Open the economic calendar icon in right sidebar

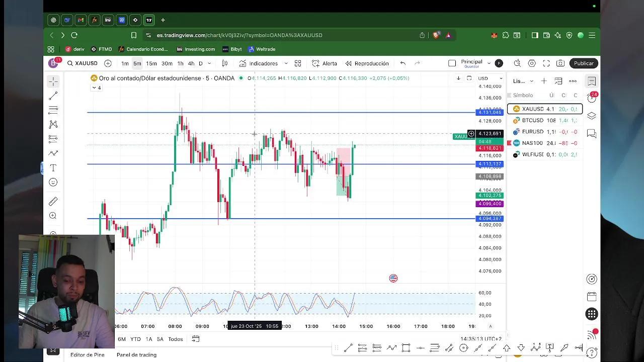592,297
